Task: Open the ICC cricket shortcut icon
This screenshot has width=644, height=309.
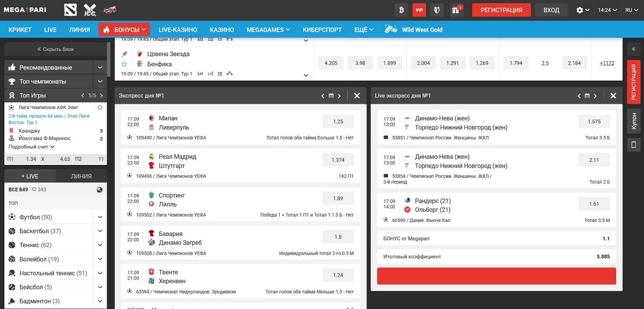Action: pos(90,10)
